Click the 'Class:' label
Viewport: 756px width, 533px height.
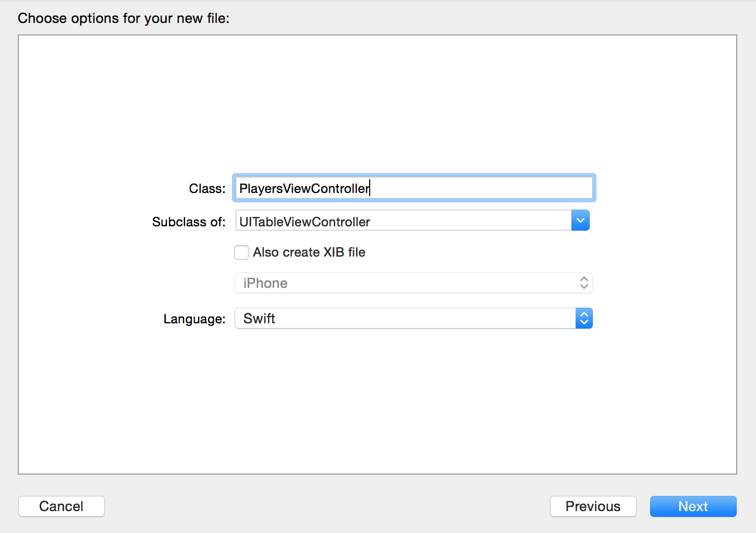[x=207, y=189]
